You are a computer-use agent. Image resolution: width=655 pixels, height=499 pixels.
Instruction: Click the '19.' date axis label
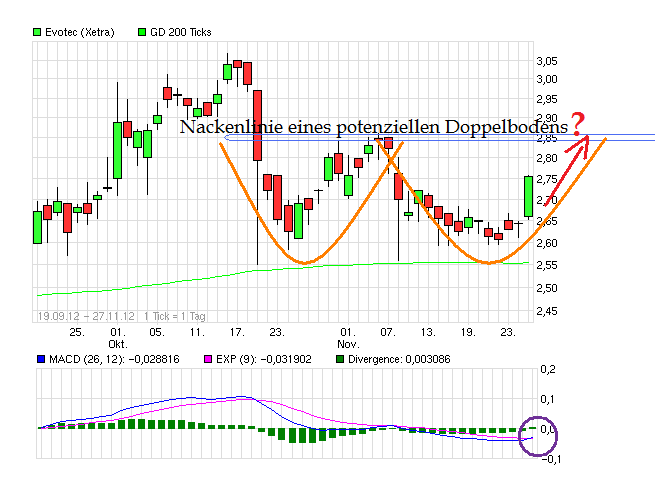(x=468, y=332)
